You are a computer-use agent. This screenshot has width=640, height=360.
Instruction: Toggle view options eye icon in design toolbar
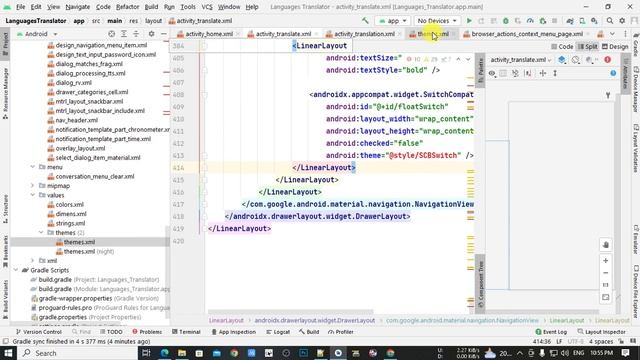[x=492, y=73]
